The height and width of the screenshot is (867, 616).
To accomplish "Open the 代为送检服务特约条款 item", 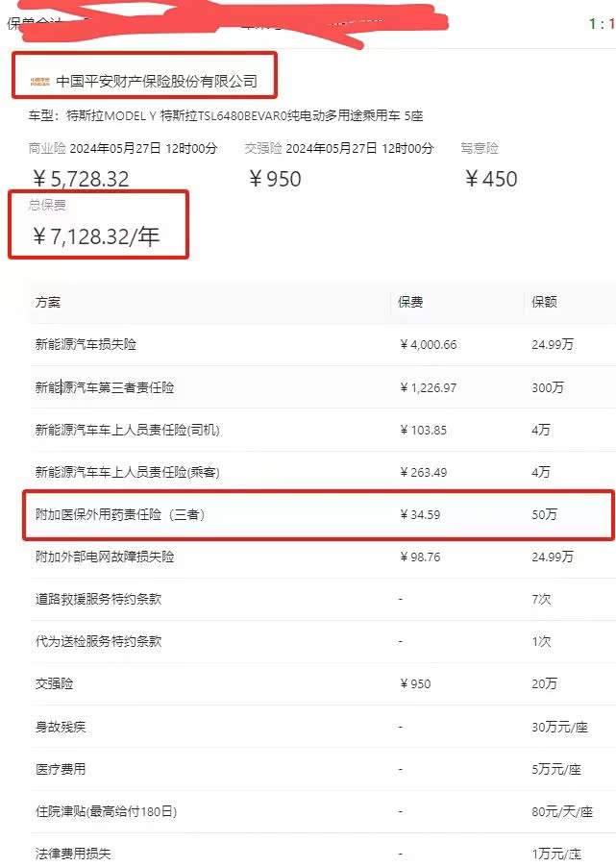I will (x=98, y=641).
